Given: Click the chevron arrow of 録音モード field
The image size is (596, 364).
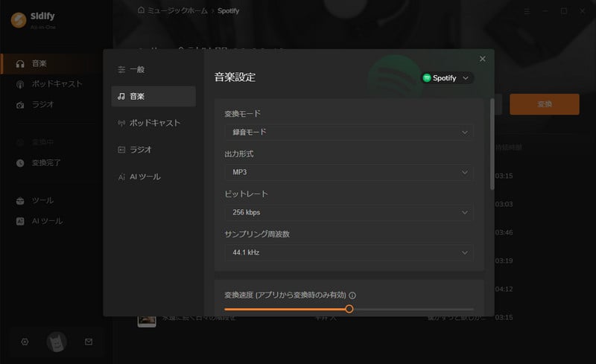Looking at the screenshot, I should point(464,132).
